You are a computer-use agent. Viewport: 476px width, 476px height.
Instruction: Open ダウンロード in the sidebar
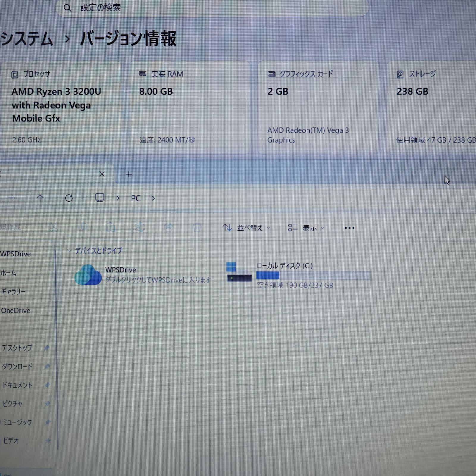click(x=17, y=366)
